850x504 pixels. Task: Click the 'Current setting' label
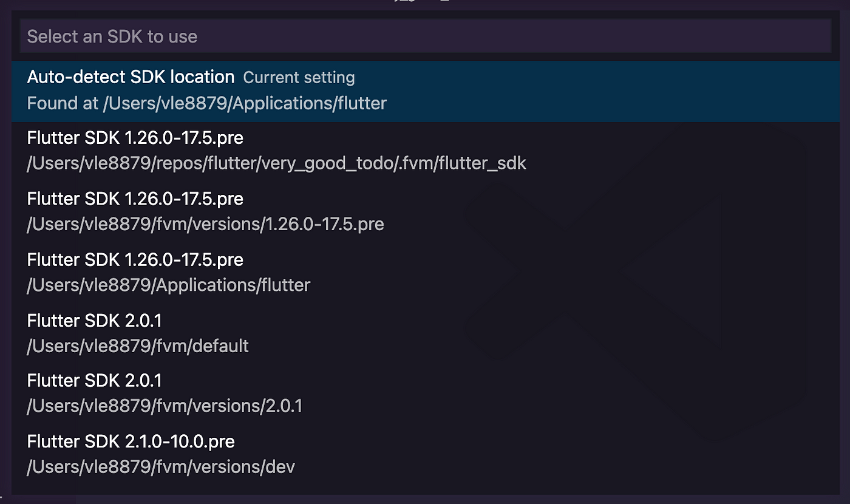pyautogui.click(x=299, y=78)
